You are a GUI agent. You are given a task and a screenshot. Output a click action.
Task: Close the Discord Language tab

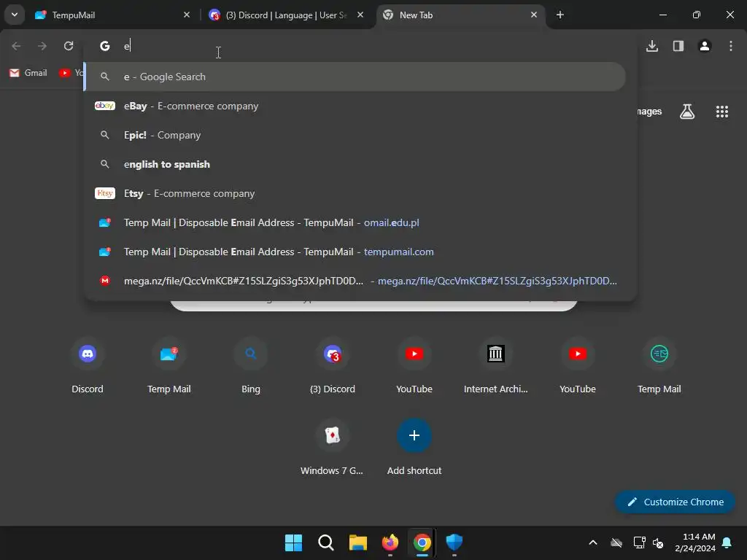(x=360, y=15)
